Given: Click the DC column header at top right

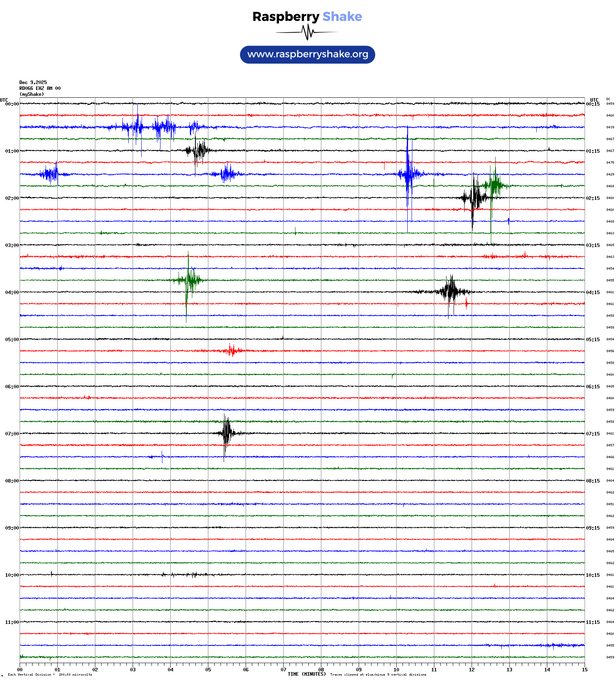Looking at the screenshot, I should coord(608,99).
